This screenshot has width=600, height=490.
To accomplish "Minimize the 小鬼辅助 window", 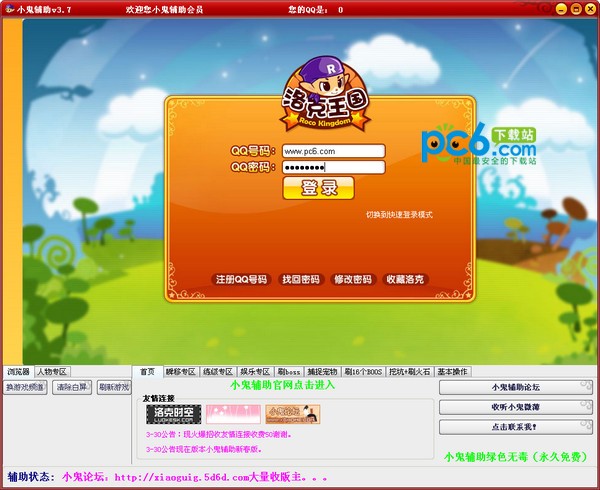I will pyautogui.click(x=561, y=9).
